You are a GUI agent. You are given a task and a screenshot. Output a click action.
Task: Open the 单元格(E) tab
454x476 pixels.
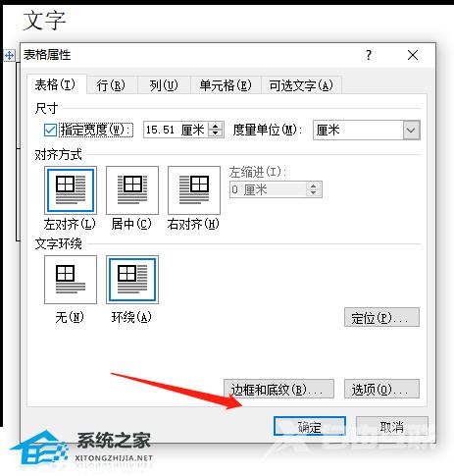[226, 85]
